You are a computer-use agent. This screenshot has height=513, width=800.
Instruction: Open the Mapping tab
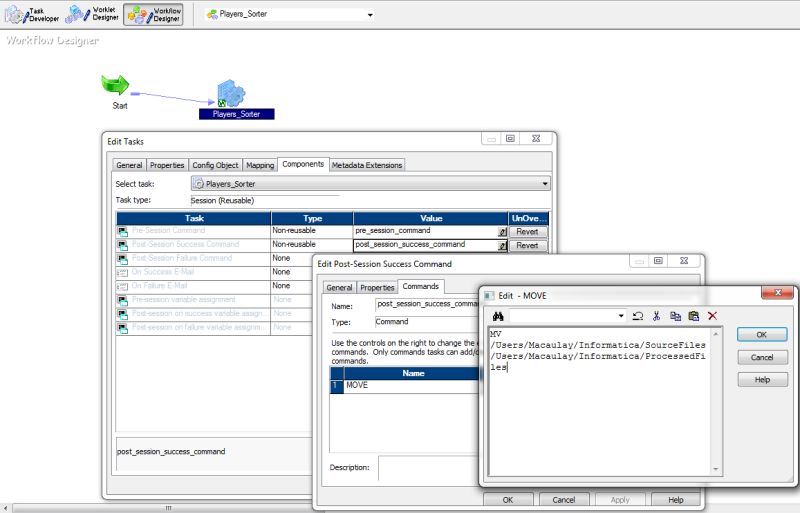(260, 165)
